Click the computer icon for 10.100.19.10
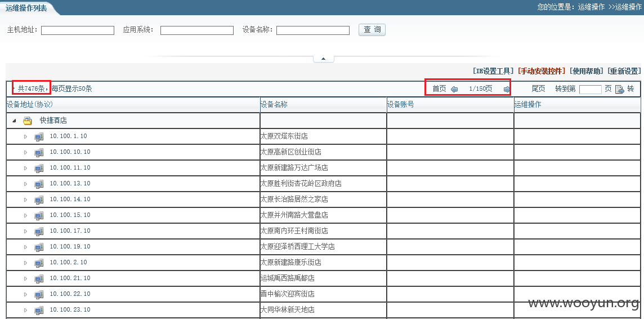Image resolution: width=644 pixels, height=319 pixels. pyautogui.click(x=39, y=247)
